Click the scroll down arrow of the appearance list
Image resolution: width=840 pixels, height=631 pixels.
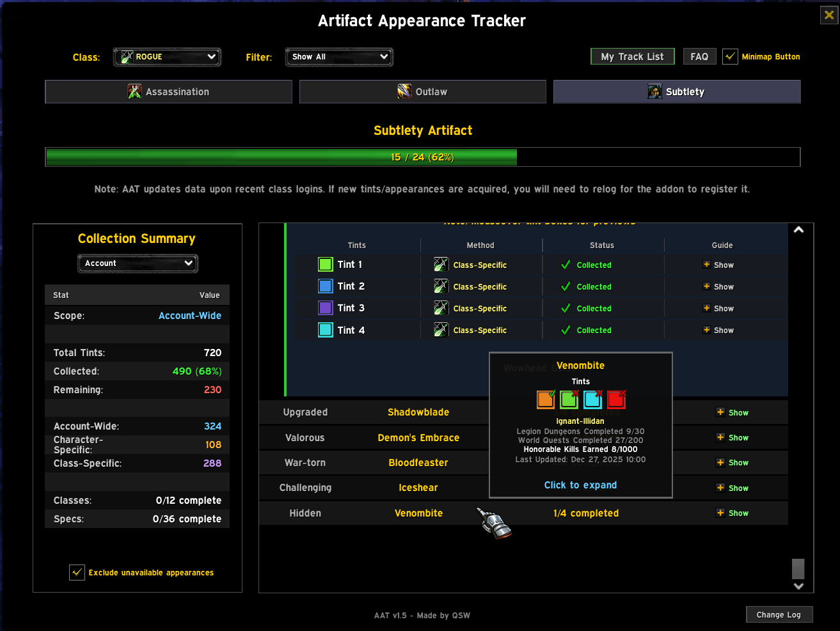798,586
